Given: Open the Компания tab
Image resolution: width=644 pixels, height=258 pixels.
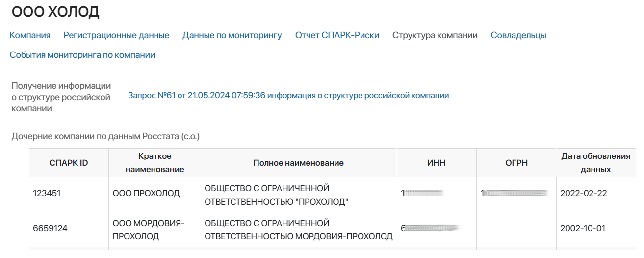Looking at the screenshot, I should click(30, 35).
